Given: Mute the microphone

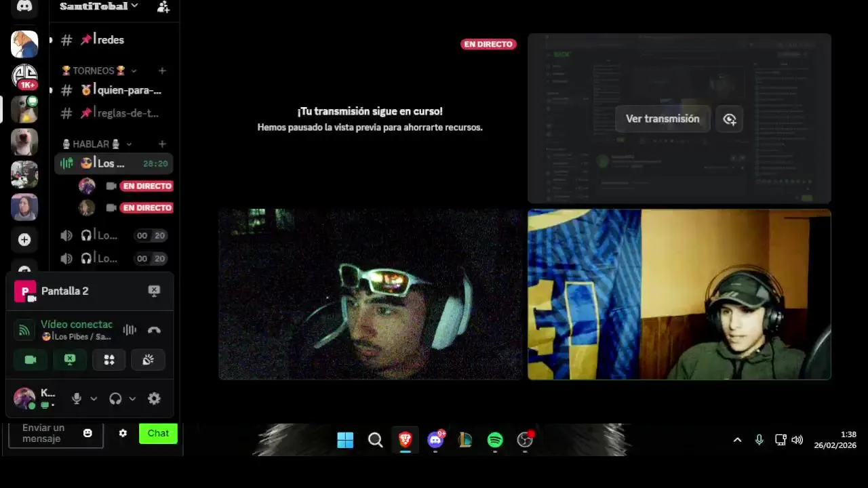Looking at the screenshot, I should 77,399.
